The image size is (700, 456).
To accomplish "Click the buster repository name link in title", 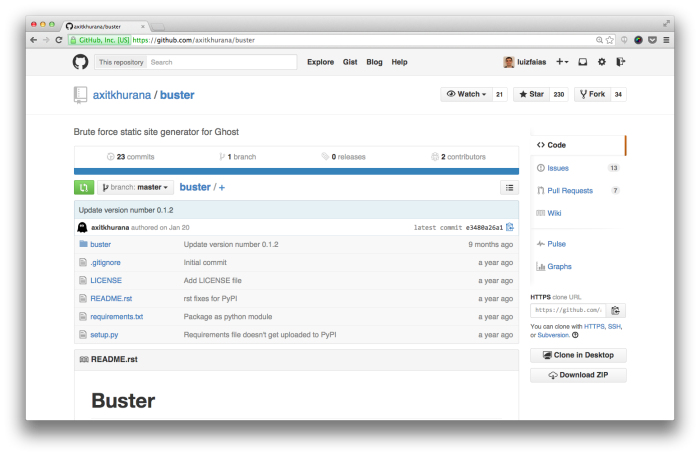I will 177,95.
